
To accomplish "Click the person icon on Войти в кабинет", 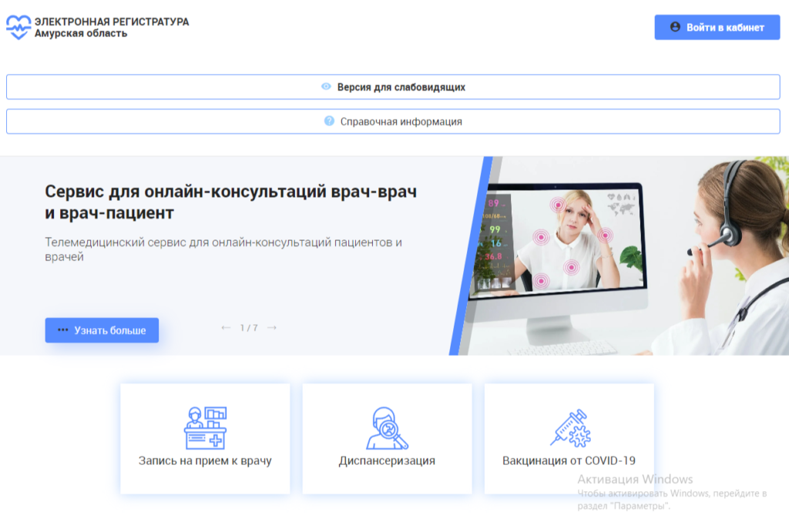I will point(675,26).
